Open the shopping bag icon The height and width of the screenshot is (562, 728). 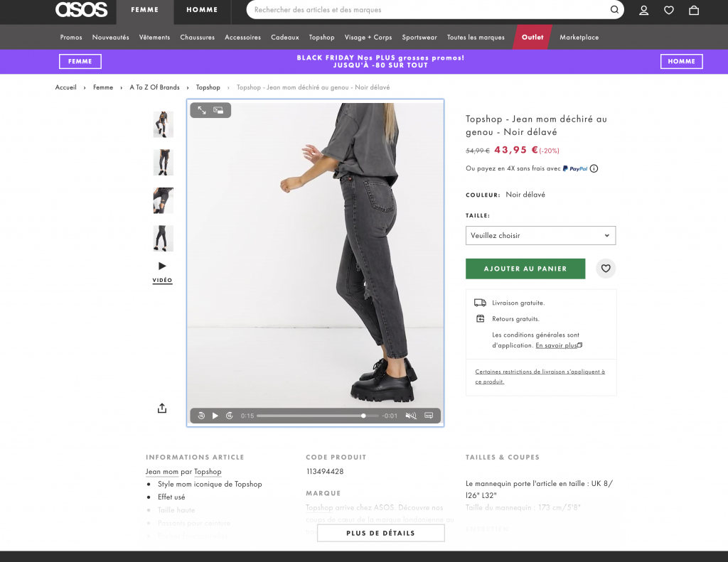coord(693,10)
